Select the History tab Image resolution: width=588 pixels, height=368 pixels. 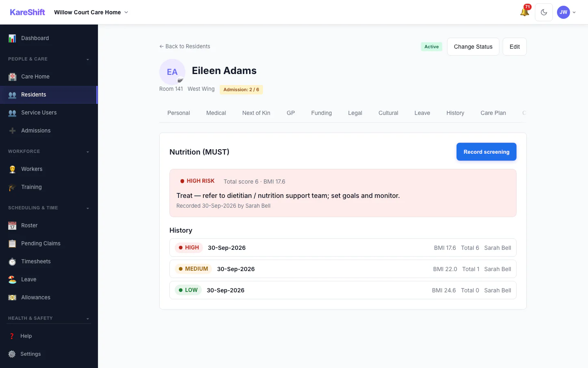coord(455,113)
